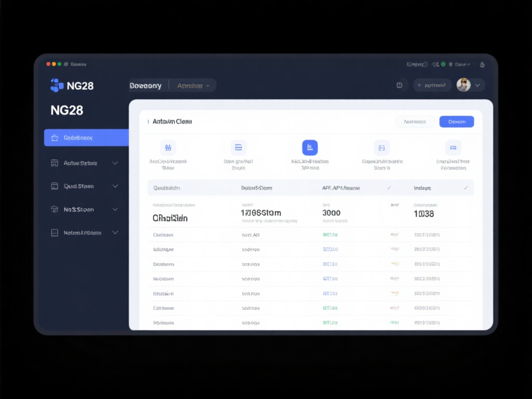Click the lock icon in the title bar corner
Screen dimensions: 532x399
tap(482, 64)
